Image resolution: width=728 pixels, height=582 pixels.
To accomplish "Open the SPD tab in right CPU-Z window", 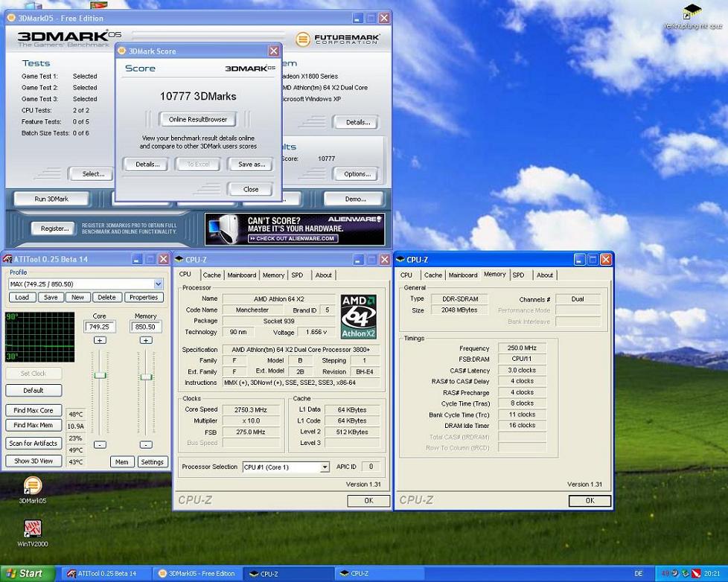I will tap(518, 275).
